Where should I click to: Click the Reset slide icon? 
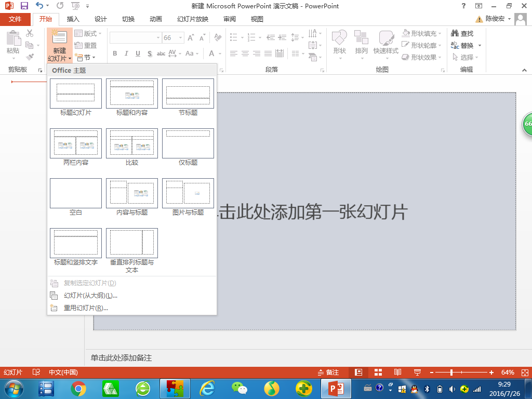pyautogui.click(x=86, y=45)
